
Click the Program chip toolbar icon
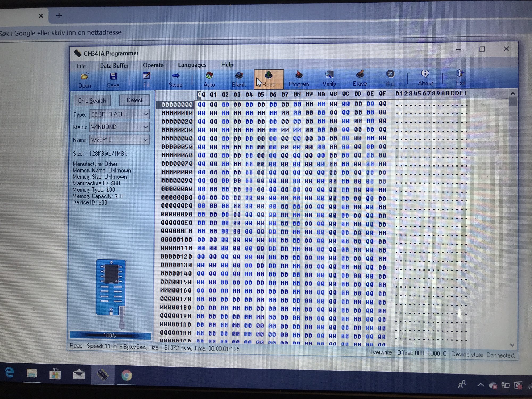tap(299, 79)
